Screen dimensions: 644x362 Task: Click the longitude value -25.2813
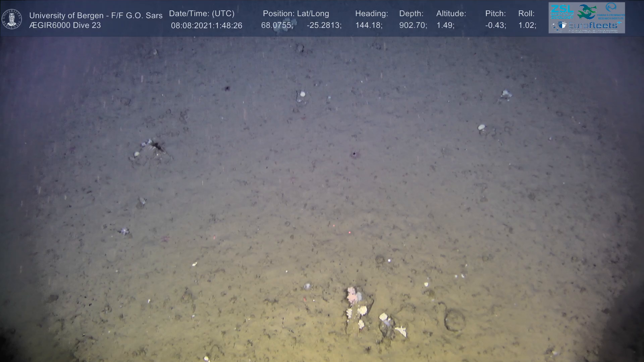coord(324,25)
